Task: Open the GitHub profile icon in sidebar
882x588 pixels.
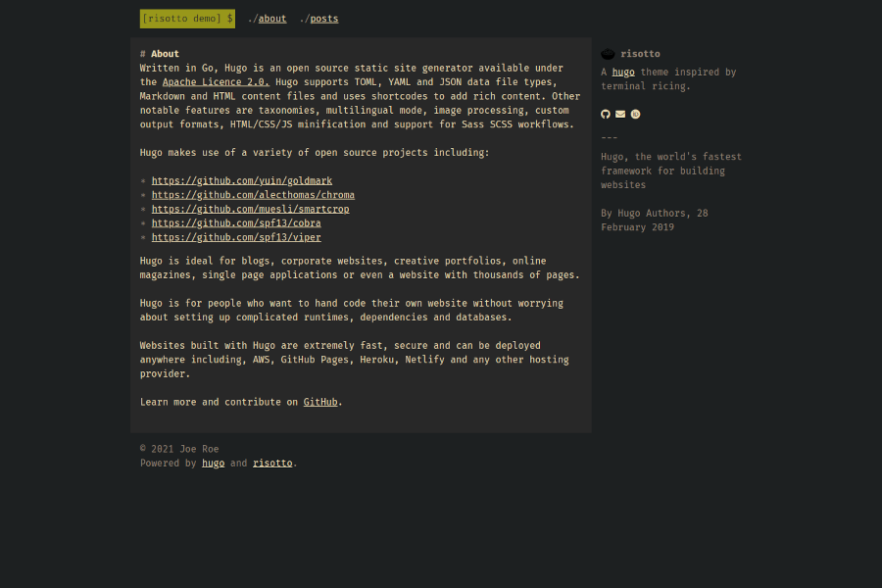Action: [606, 115]
